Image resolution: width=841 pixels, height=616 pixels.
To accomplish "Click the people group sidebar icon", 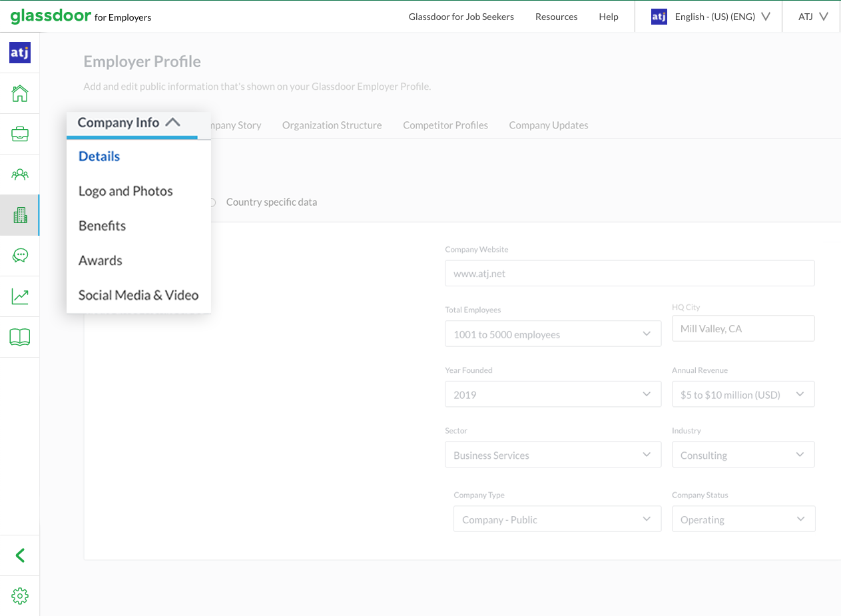I will [x=20, y=174].
